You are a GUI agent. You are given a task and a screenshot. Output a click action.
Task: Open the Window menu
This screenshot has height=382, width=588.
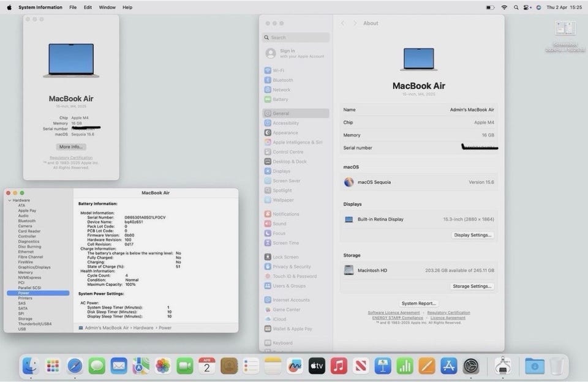[107, 7]
